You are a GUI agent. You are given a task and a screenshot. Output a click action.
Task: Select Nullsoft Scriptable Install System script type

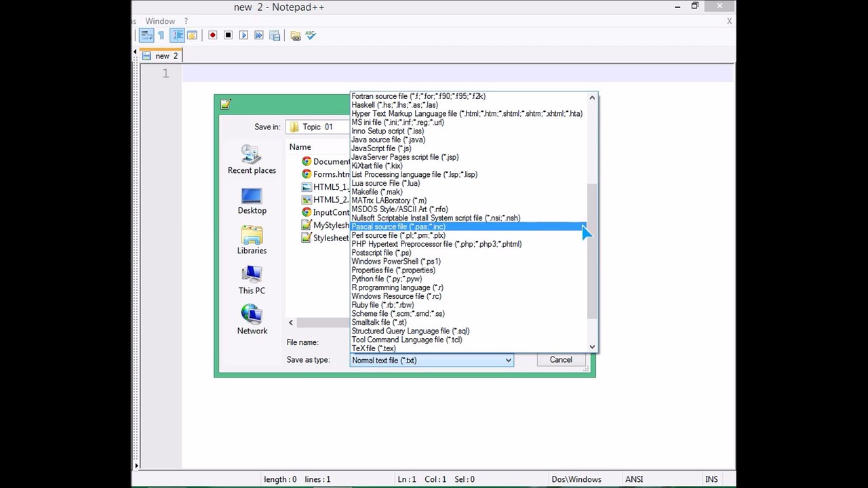tap(469, 218)
